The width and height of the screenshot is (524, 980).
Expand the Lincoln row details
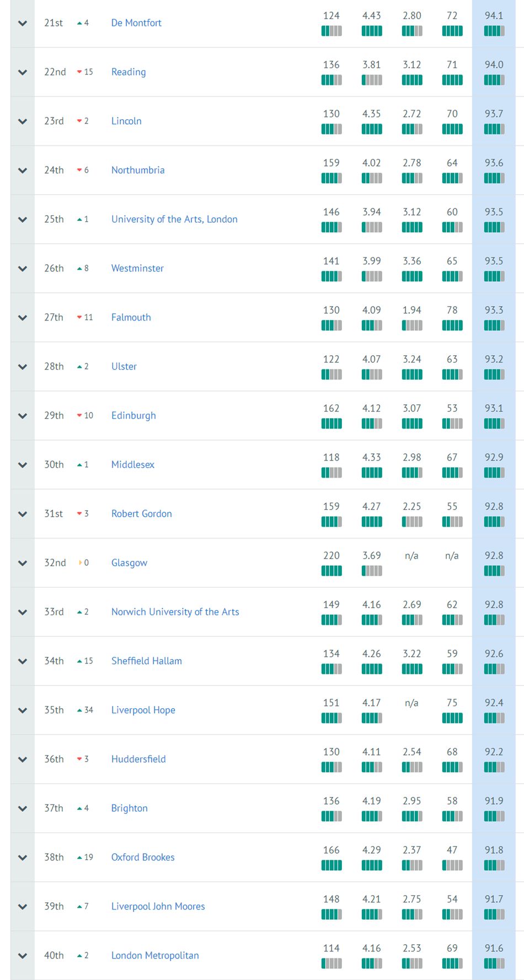tap(23, 121)
